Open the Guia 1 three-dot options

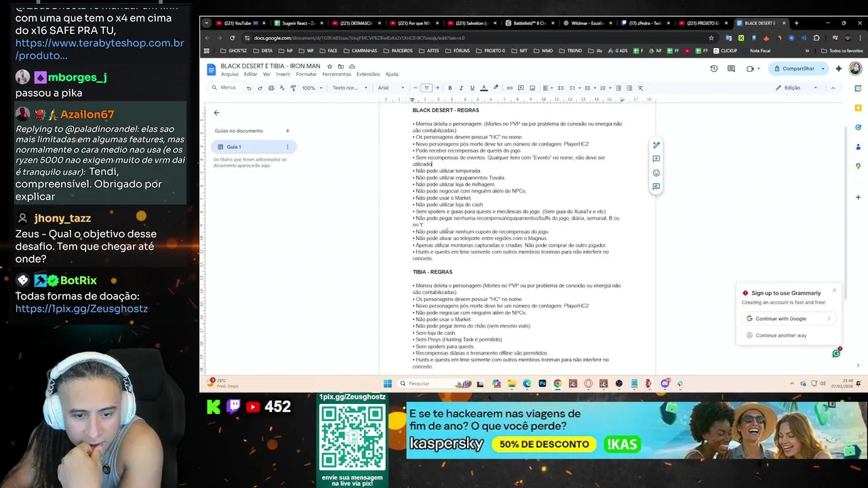point(288,147)
